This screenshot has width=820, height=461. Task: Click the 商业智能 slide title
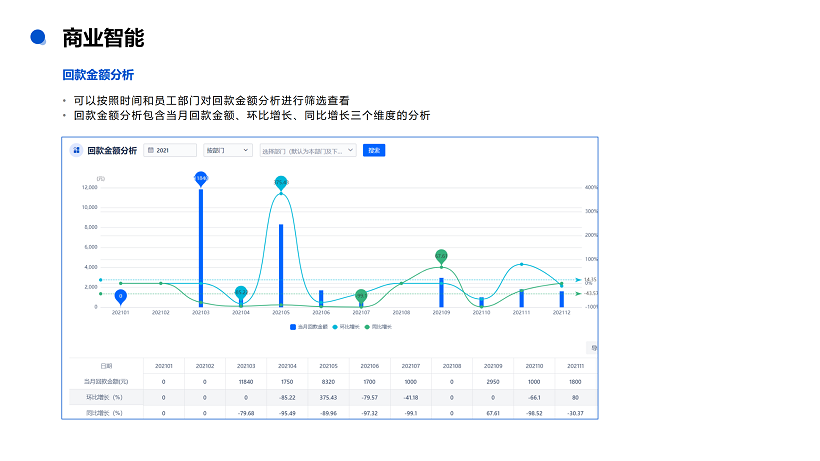point(104,38)
